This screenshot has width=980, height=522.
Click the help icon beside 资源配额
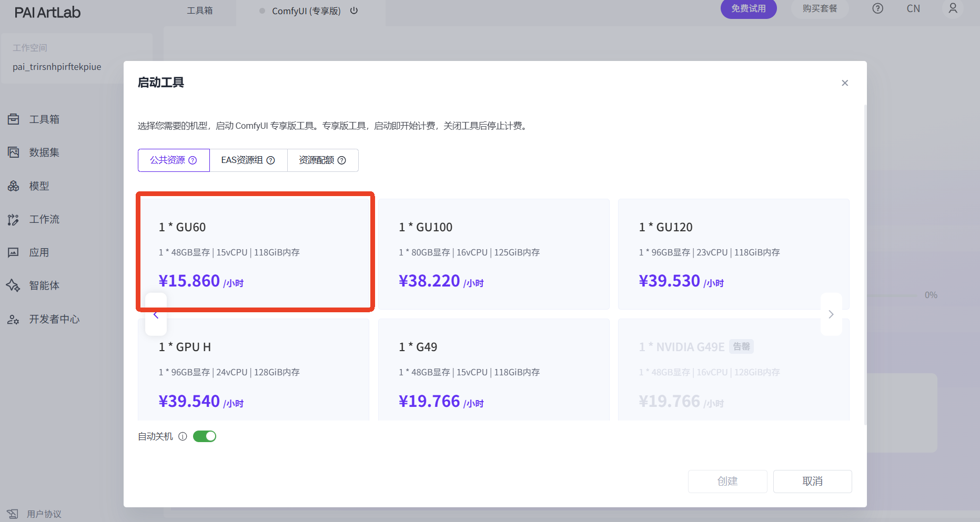tap(341, 160)
